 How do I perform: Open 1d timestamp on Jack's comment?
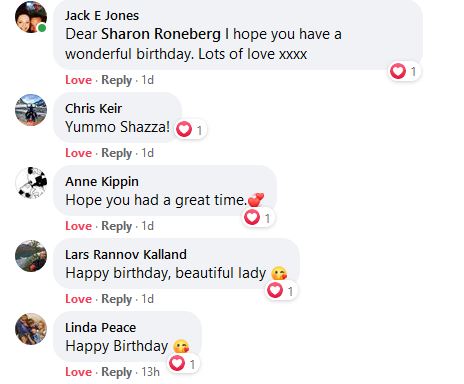[x=148, y=80]
